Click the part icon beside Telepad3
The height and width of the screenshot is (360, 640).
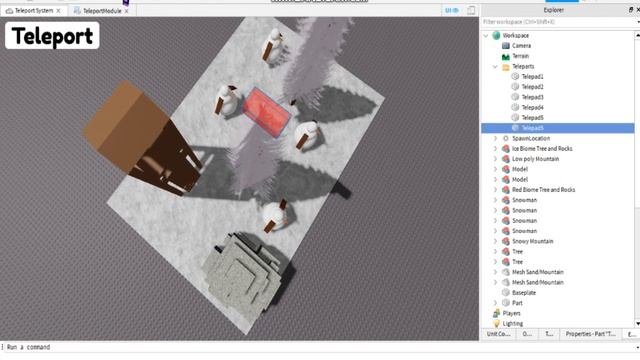tap(515, 97)
